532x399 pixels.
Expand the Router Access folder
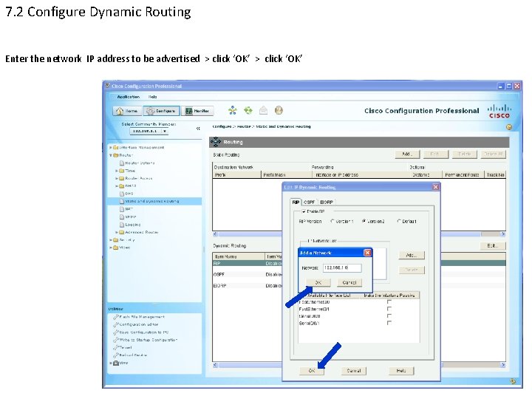(117, 178)
